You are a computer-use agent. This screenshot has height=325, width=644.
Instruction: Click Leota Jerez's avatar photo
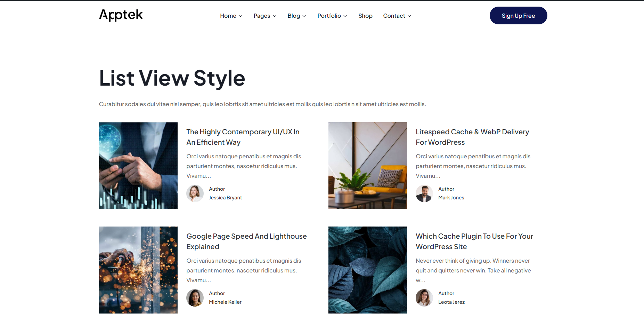click(x=424, y=298)
